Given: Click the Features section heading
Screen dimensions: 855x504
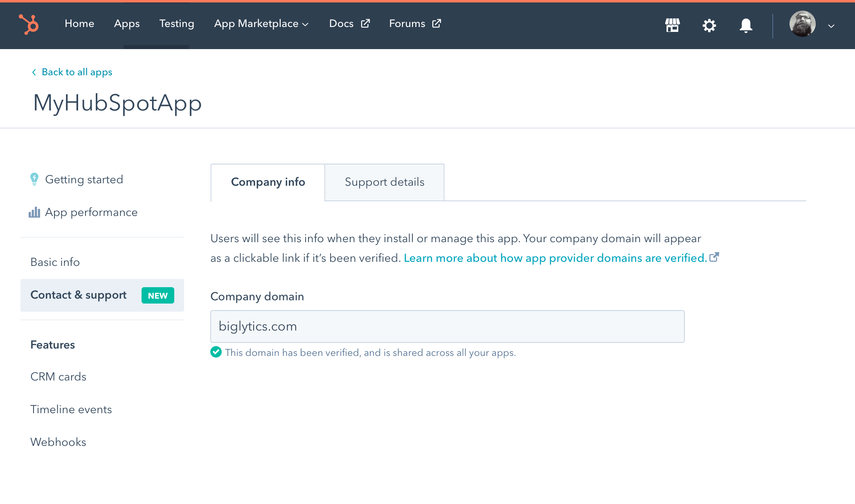Looking at the screenshot, I should pos(53,344).
